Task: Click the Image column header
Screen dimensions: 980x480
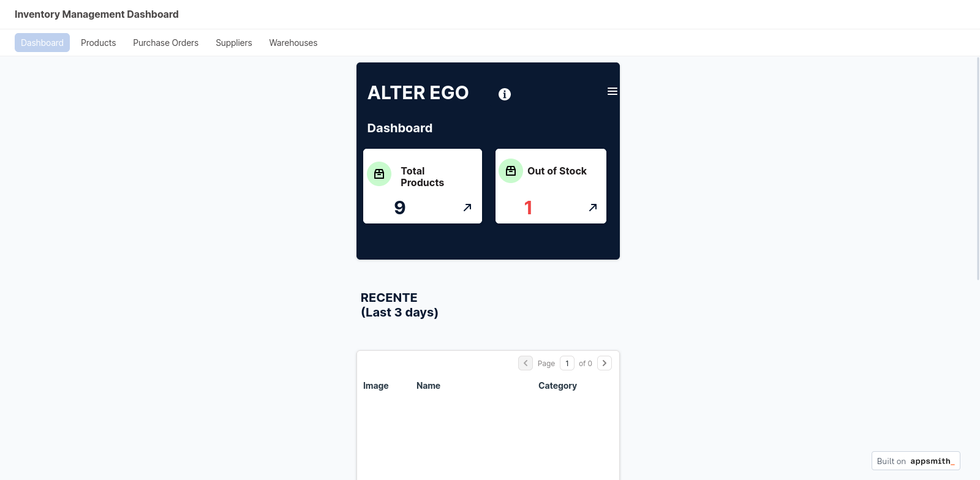Action: click(x=375, y=386)
